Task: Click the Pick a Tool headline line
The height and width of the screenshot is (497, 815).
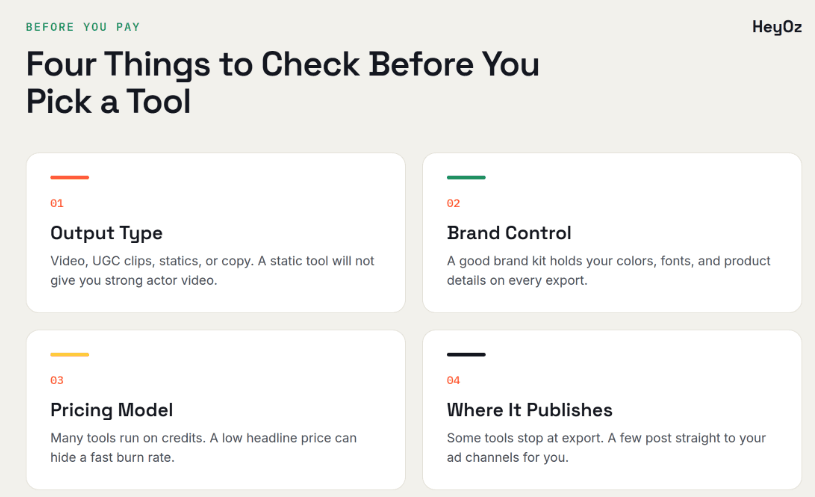Action: (x=109, y=101)
